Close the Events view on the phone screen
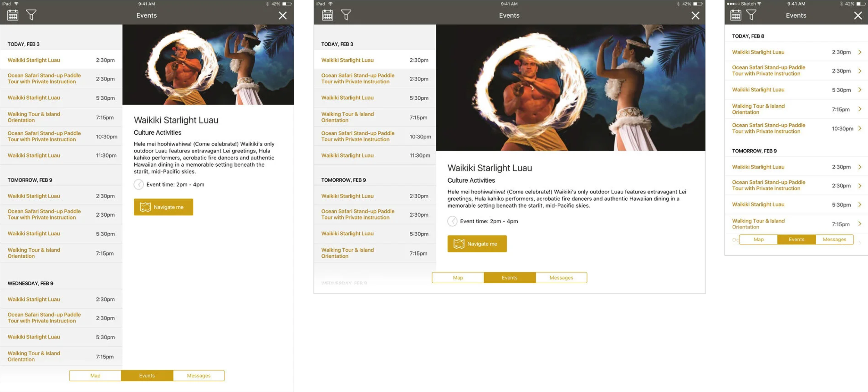The width and height of the screenshot is (868, 392). point(858,16)
